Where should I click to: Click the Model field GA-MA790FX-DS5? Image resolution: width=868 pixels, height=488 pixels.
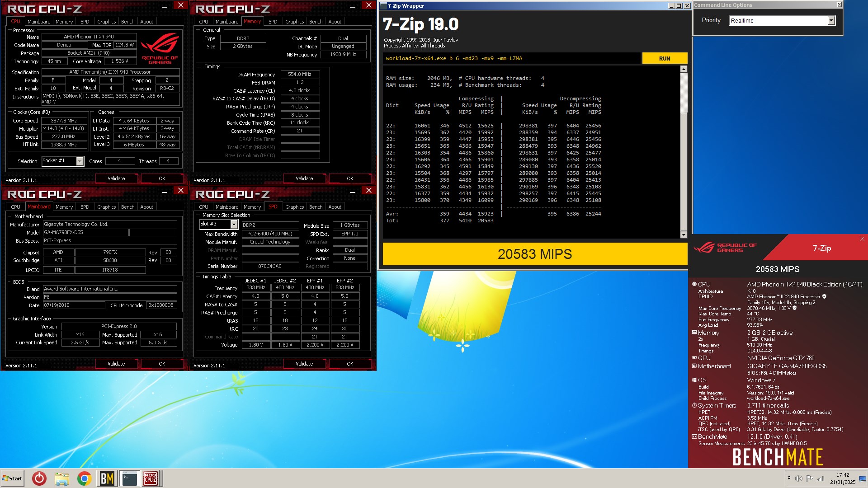(x=86, y=232)
